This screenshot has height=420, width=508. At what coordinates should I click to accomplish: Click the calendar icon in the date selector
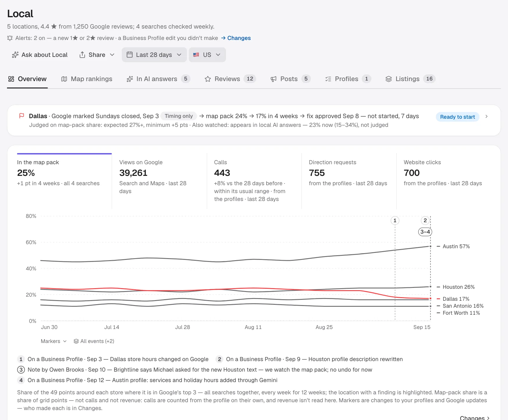(x=130, y=55)
